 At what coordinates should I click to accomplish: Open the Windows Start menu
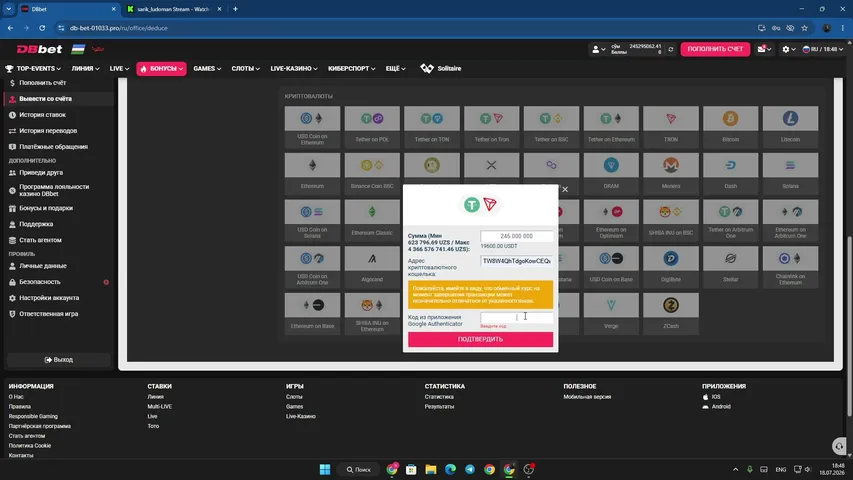click(325, 469)
